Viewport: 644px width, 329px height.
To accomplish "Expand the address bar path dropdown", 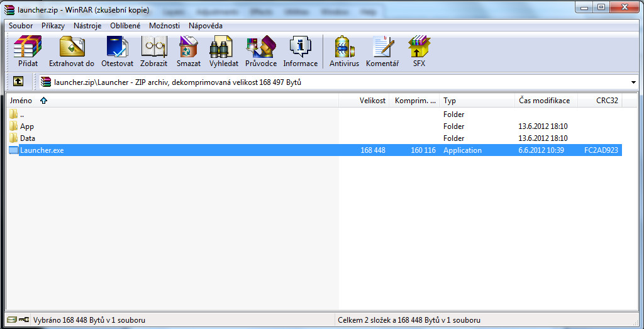I will (633, 82).
